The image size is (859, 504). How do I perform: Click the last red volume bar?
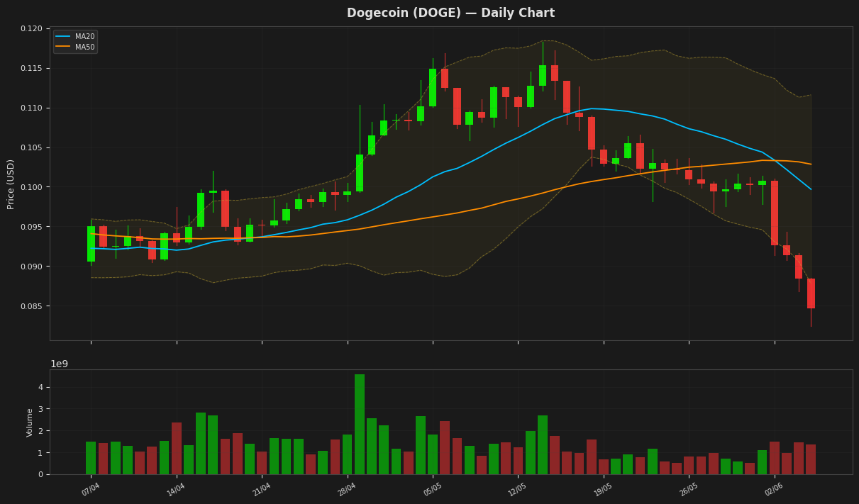[x=811, y=459]
